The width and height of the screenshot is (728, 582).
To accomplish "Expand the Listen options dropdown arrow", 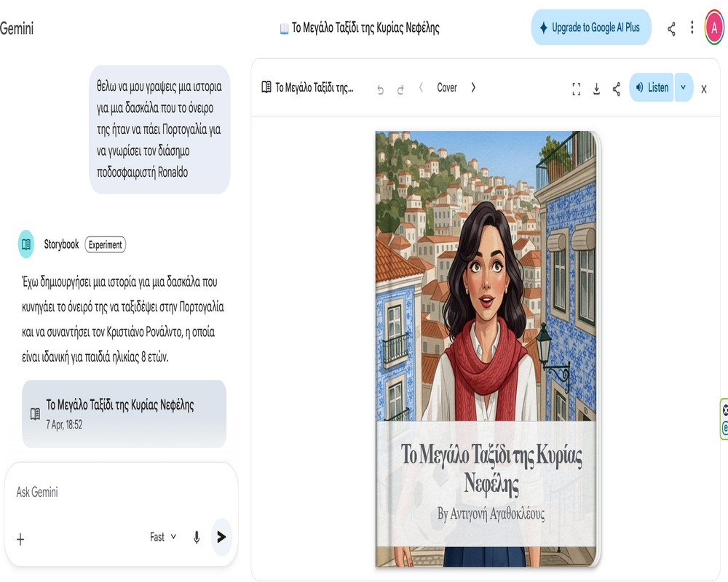I will coord(684,87).
